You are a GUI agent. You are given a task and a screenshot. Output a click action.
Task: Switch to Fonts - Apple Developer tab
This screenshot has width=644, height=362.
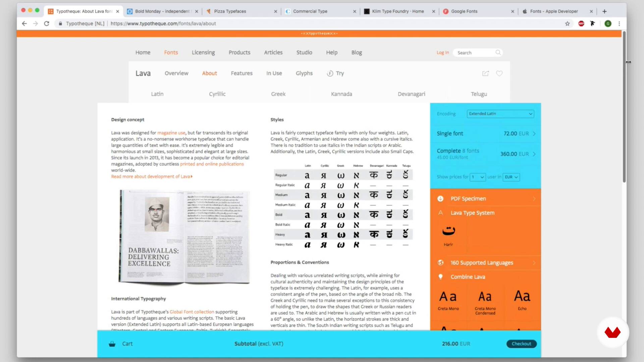click(557, 11)
